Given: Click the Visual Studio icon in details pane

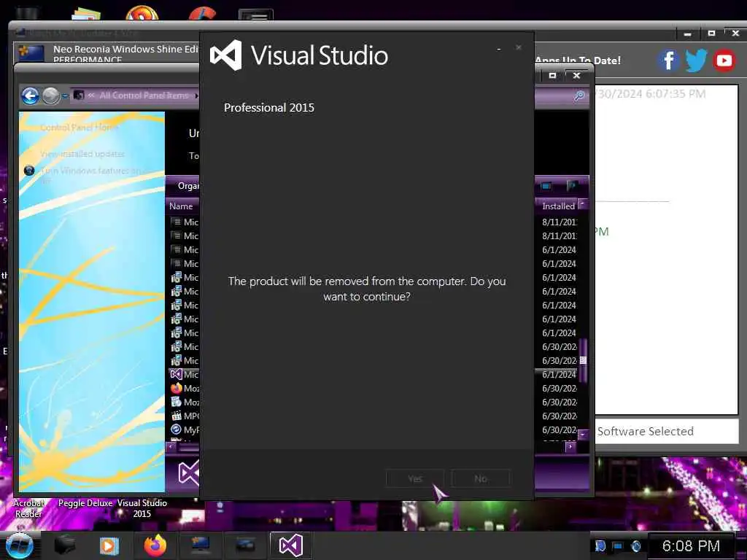Looking at the screenshot, I should point(189,472).
